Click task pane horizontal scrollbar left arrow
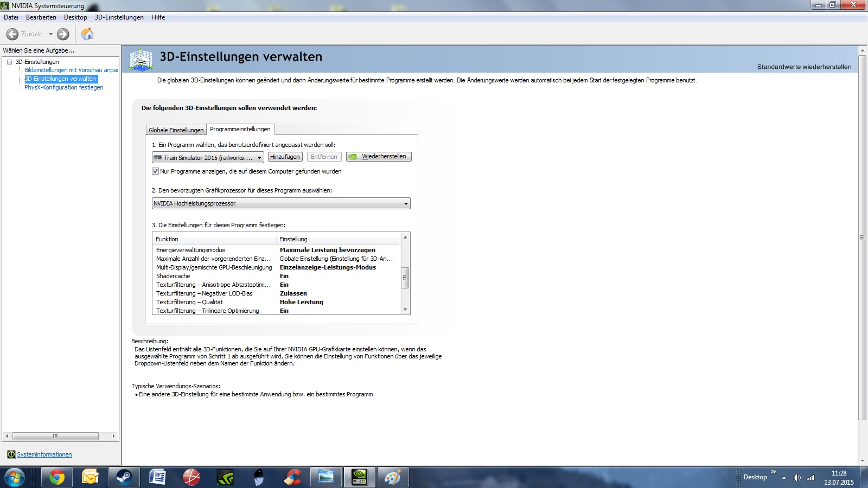The image size is (868, 488). 7,436
